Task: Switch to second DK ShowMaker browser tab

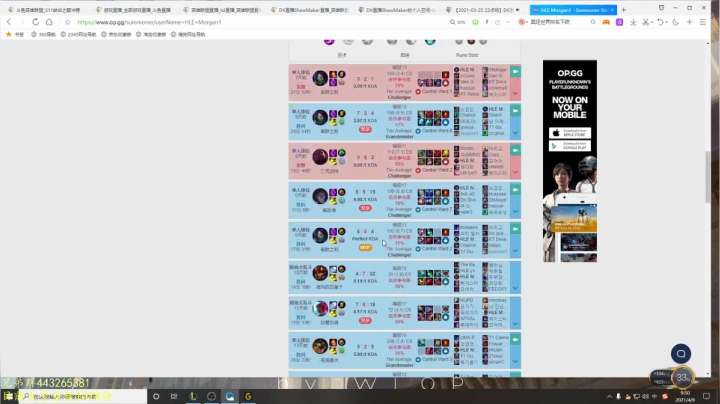Action: pos(397,10)
